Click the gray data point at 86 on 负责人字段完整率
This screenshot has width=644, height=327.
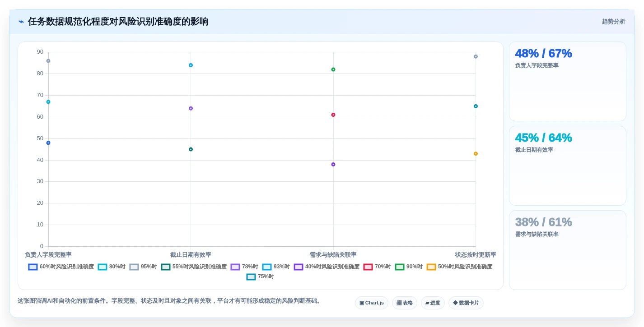(x=48, y=61)
